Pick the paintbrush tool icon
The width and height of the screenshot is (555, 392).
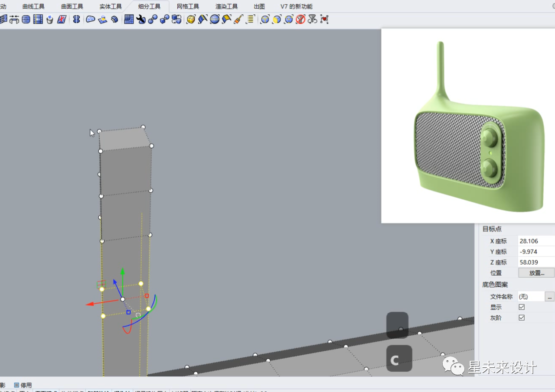(238, 19)
